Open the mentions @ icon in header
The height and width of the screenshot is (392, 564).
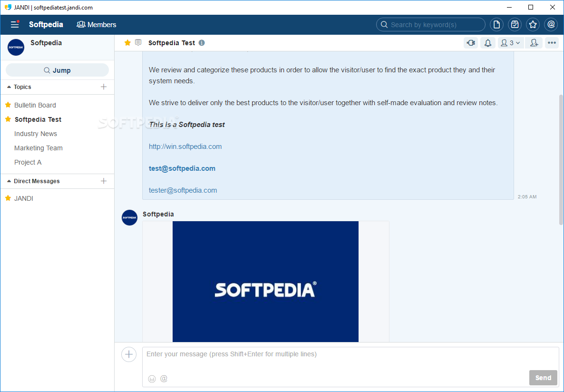coord(551,24)
